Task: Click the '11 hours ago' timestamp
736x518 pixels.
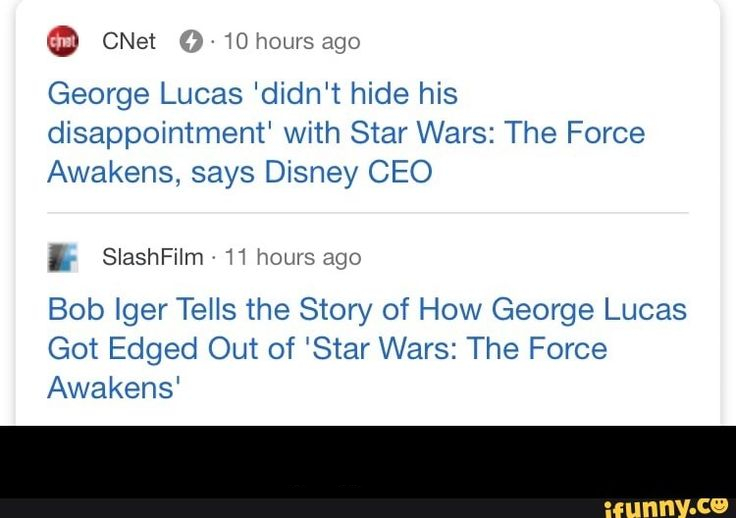Action: 293,258
